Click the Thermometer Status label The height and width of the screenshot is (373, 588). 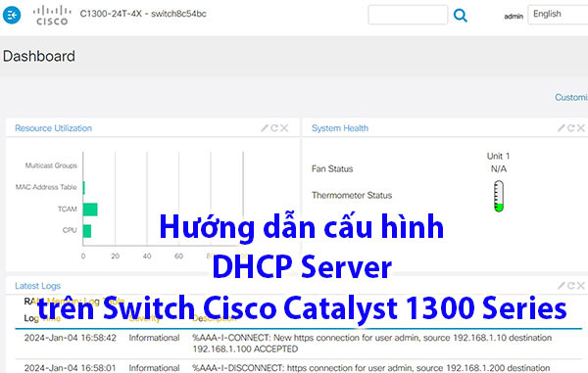(352, 195)
